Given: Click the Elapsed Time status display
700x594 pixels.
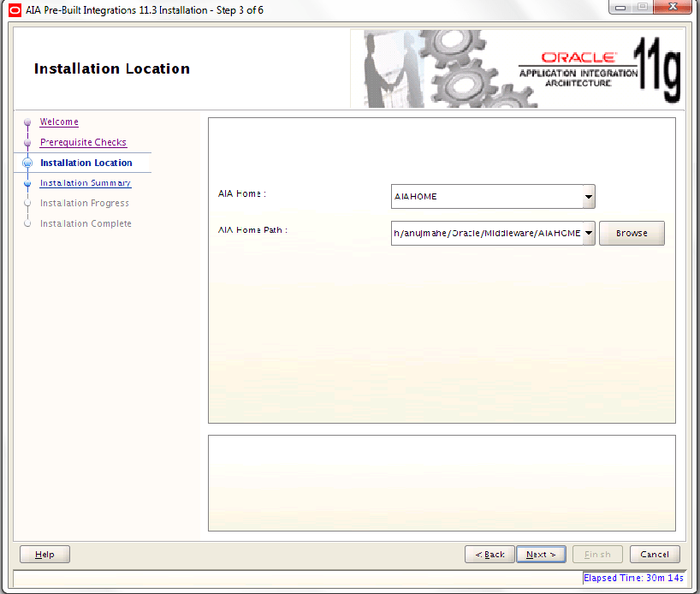Looking at the screenshot, I should point(633,578).
